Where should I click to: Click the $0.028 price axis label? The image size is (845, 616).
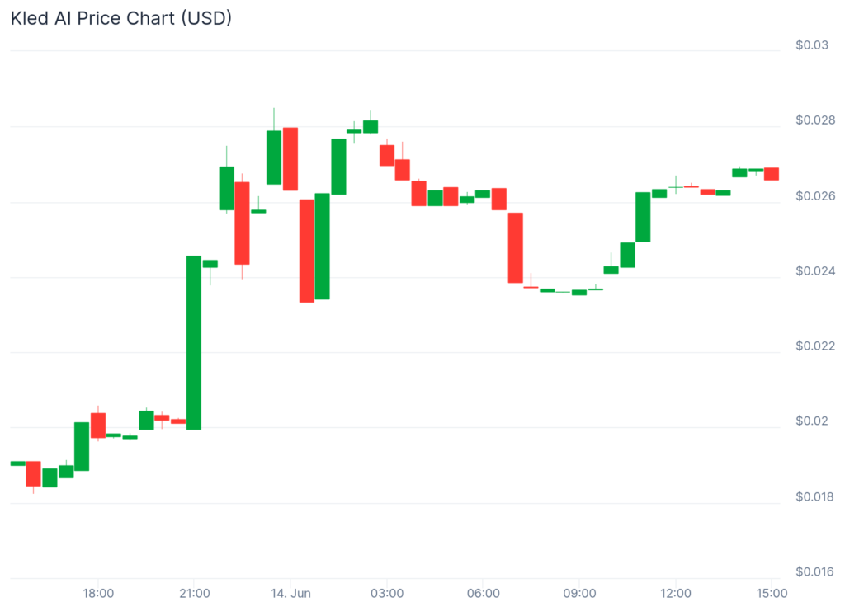point(815,120)
